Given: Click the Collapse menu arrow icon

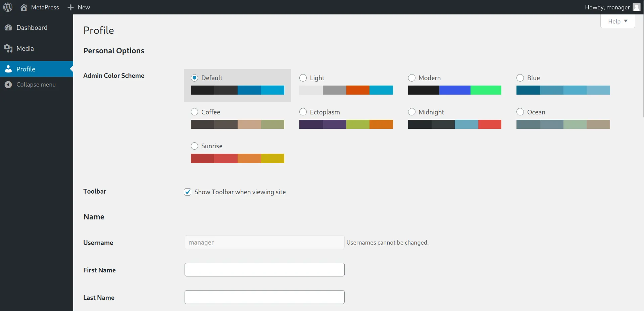Looking at the screenshot, I should (8, 84).
